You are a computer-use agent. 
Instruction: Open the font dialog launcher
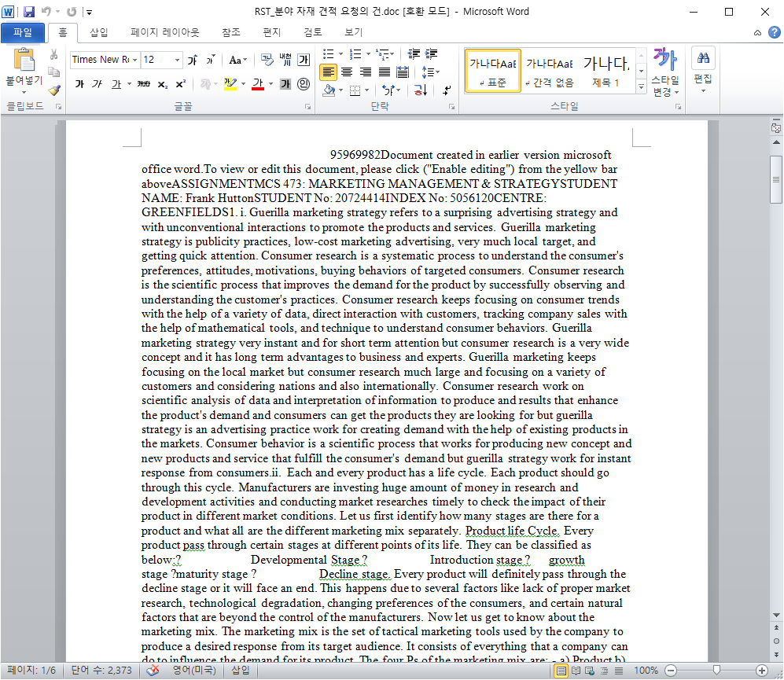(x=308, y=106)
